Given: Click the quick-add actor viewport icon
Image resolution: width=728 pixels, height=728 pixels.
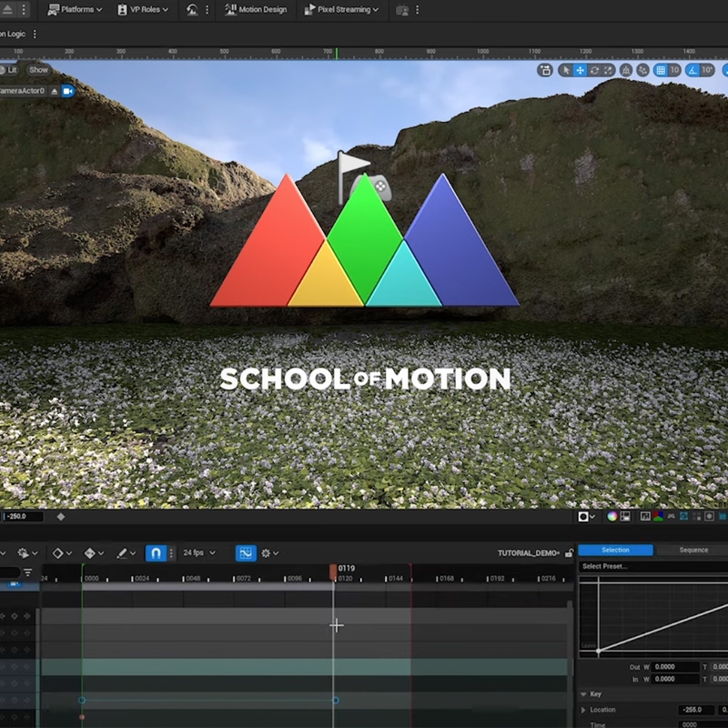Looking at the screenshot, I should click(x=545, y=70).
